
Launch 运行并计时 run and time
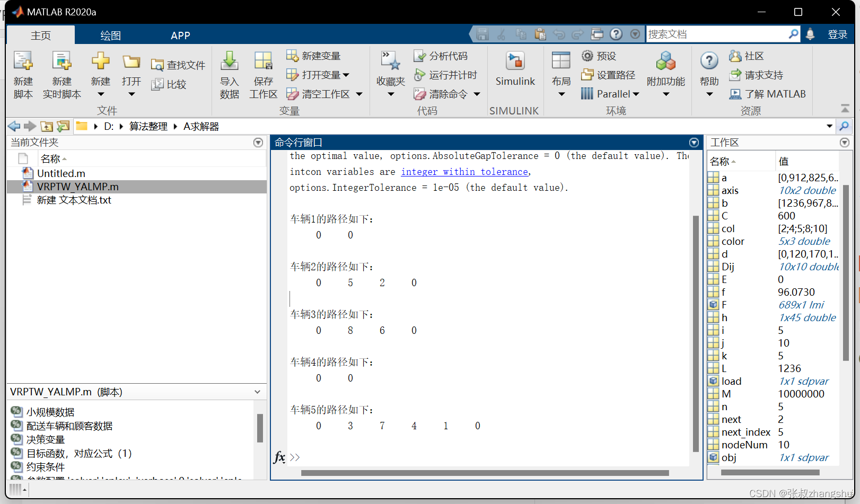point(447,75)
